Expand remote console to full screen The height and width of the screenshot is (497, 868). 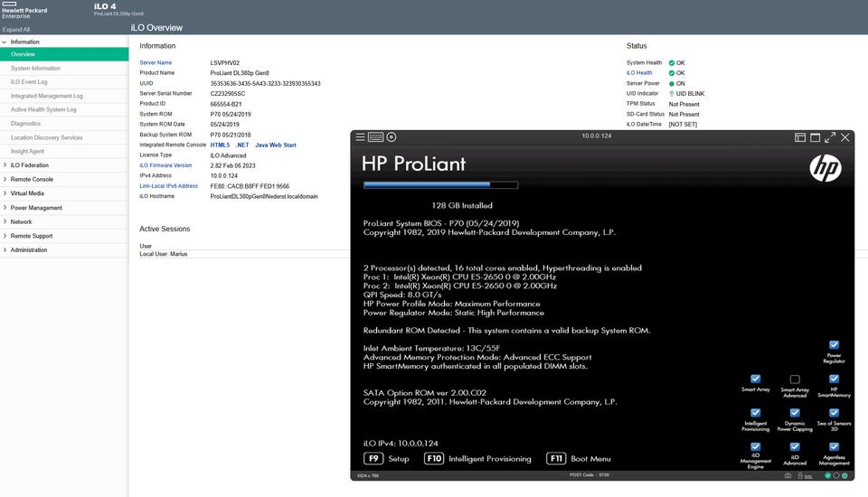830,137
